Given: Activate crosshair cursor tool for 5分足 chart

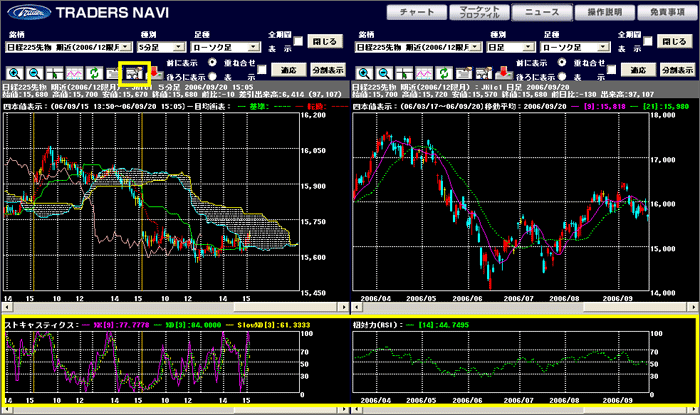Looking at the screenshot, I should pyautogui.click(x=54, y=73).
